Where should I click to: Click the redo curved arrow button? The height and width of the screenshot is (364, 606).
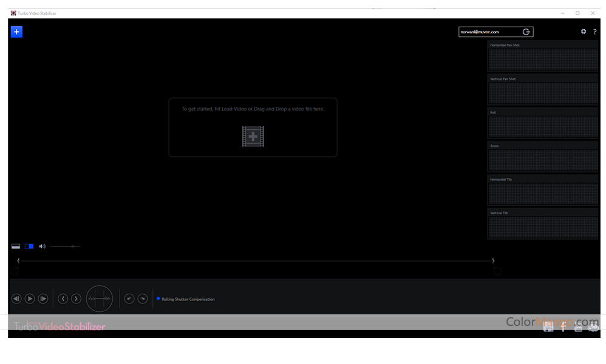pyautogui.click(x=142, y=298)
